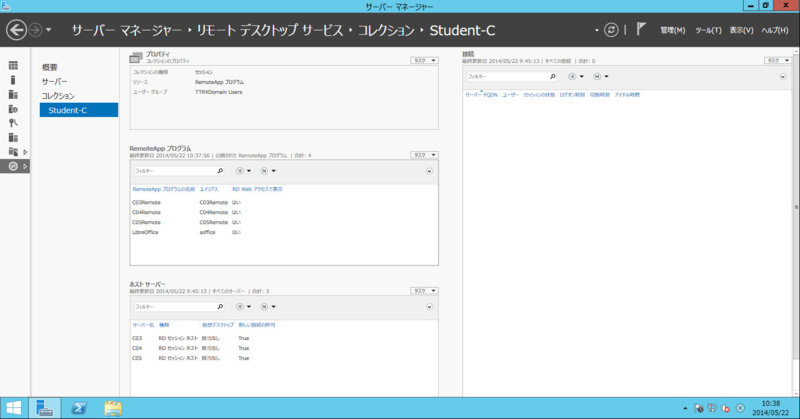Open サーバー in the navigation pane

coord(55,82)
